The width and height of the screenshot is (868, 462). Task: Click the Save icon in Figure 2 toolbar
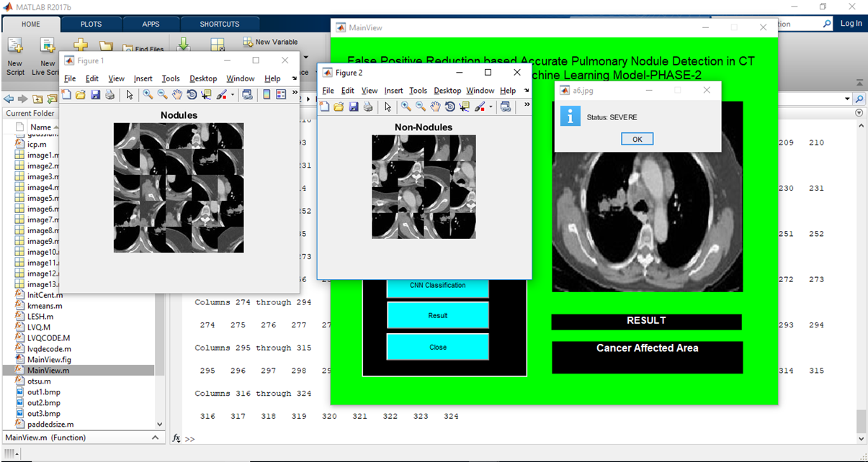354,107
